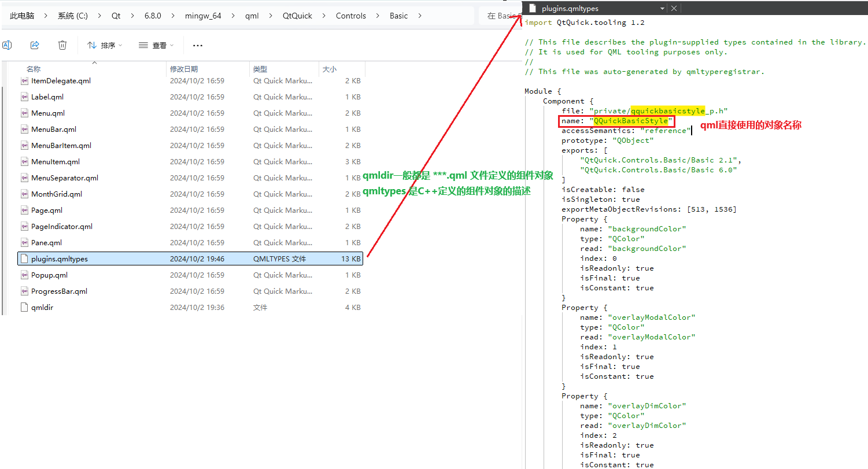
Task: Select the Menu.qml file icon
Action: 24,113
